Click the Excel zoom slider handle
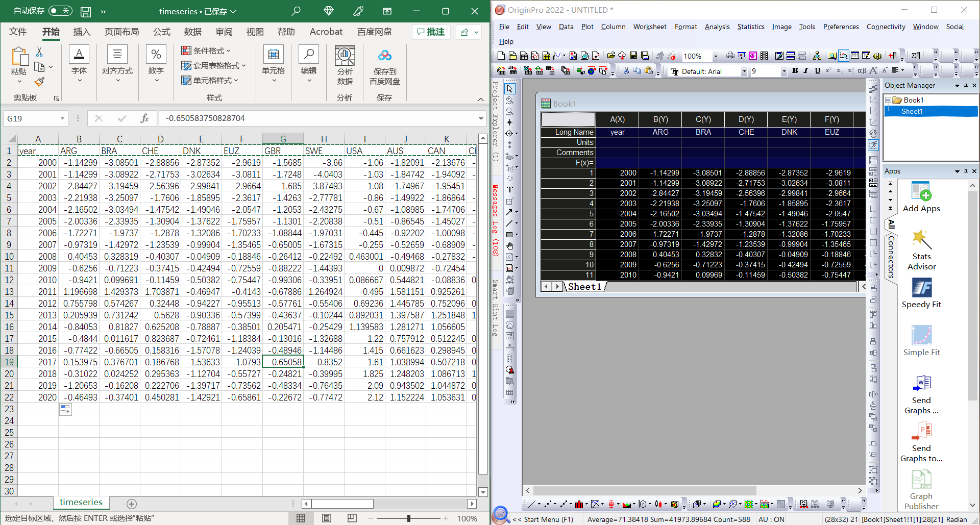This screenshot has width=980, height=525. pos(408,518)
